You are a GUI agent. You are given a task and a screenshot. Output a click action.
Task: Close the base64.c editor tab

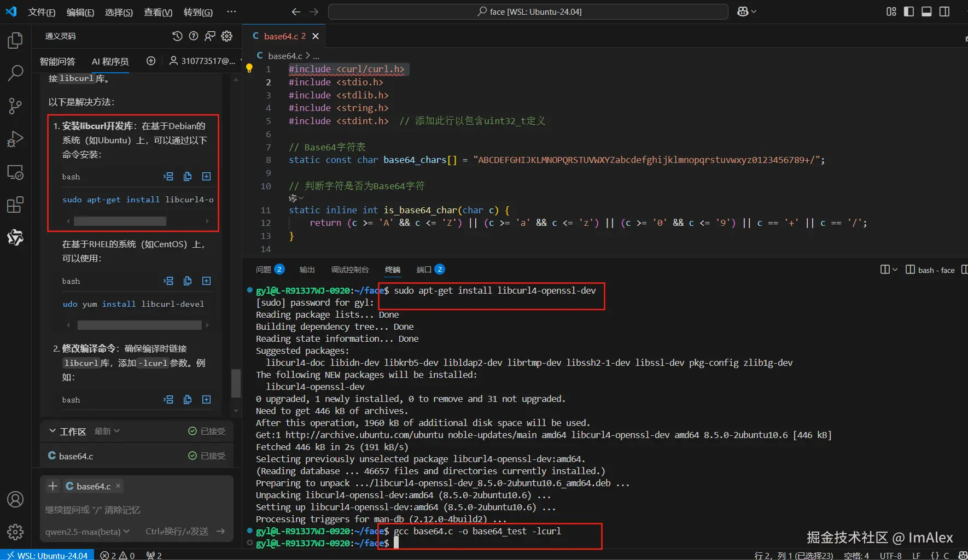pos(316,36)
